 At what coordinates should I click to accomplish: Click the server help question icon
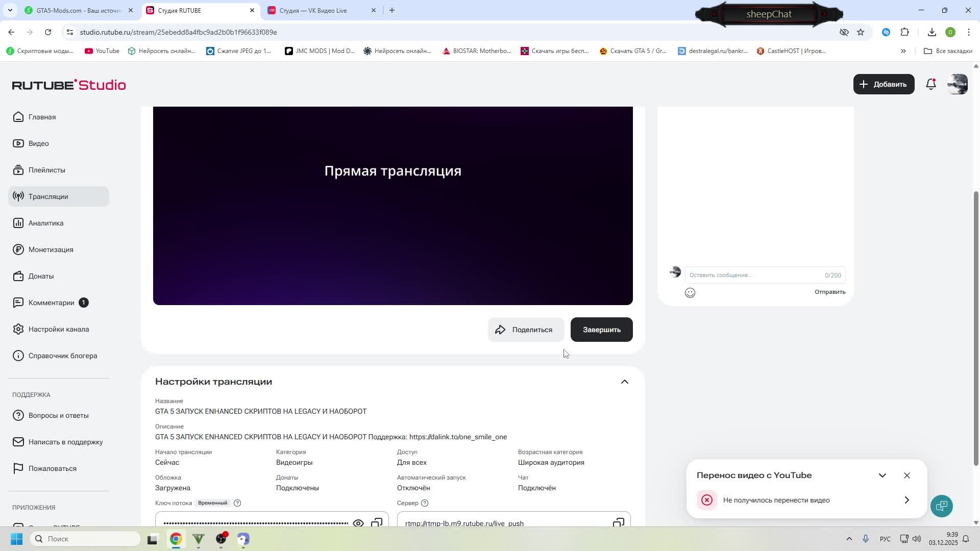pos(425,503)
